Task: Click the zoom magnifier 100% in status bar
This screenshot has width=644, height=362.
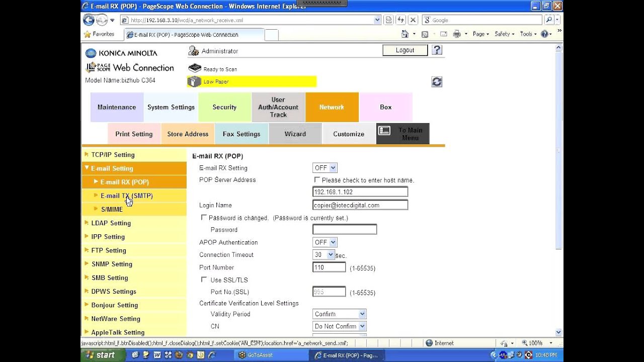Action: pos(533,343)
